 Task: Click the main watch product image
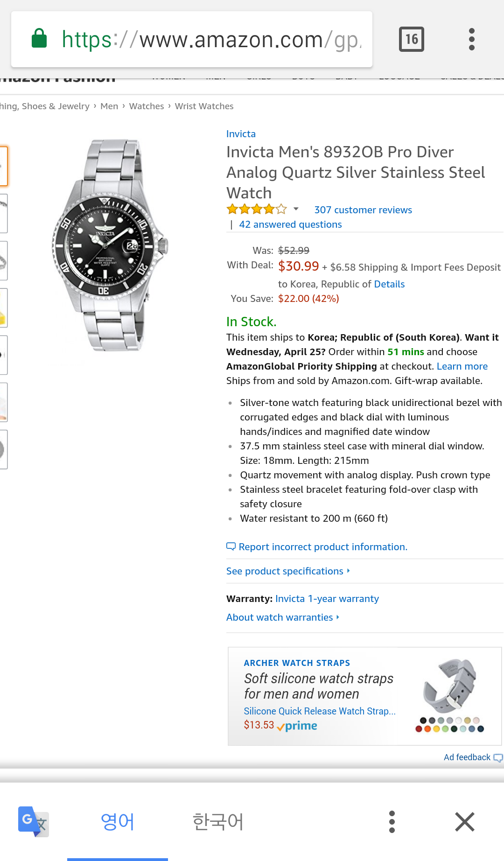(110, 245)
